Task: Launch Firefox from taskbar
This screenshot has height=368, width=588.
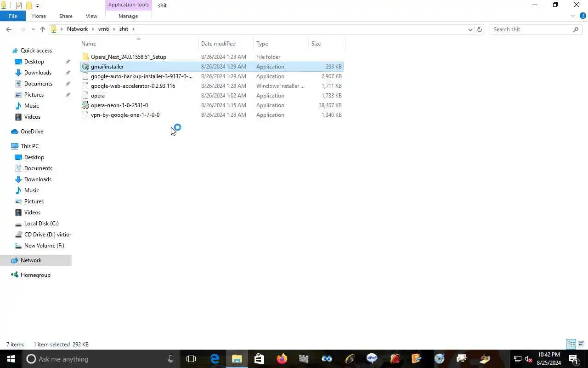Action: tap(282, 359)
